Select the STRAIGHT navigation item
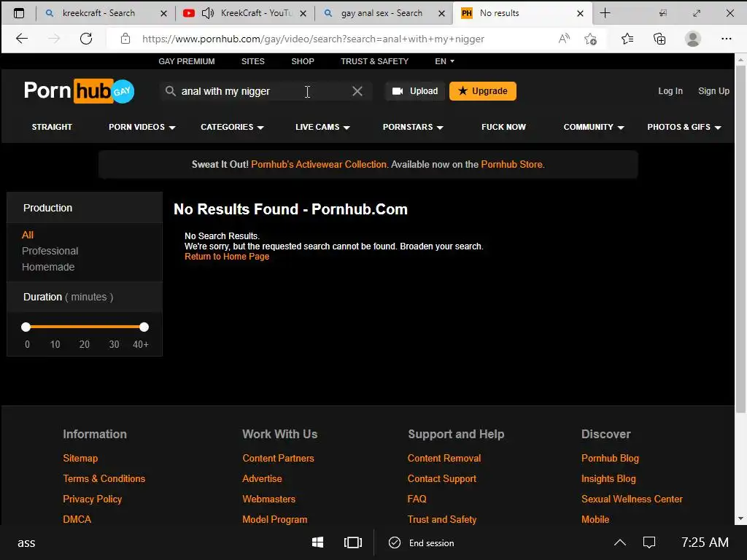The height and width of the screenshot is (560, 747). point(52,127)
